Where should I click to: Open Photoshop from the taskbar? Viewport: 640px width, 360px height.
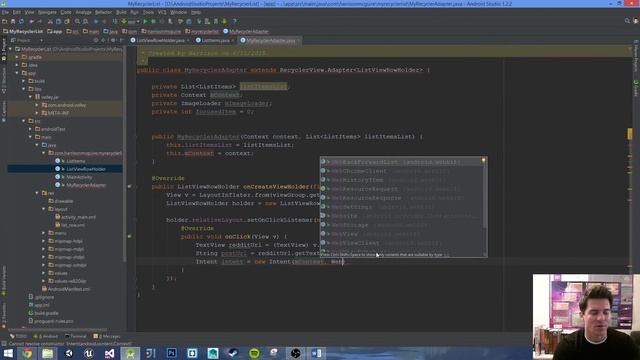[171, 353]
